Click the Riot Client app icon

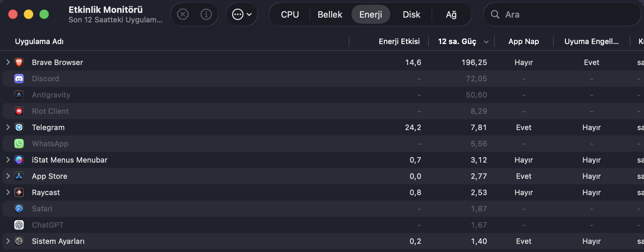point(19,111)
